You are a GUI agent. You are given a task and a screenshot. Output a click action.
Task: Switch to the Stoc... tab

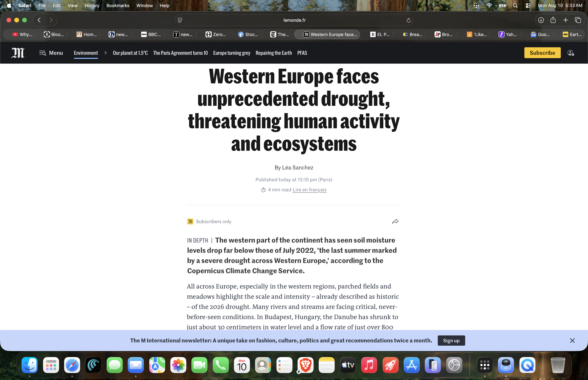pos(248,35)
